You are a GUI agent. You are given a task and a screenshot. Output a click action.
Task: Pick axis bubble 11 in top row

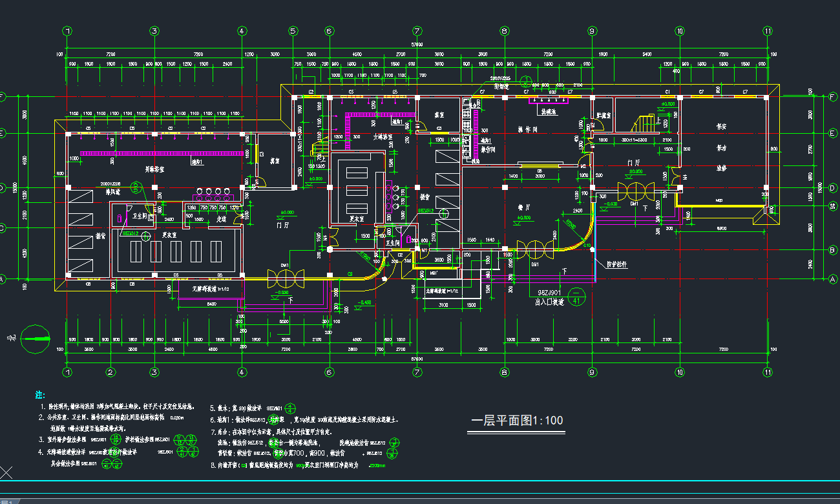point(767,31)
